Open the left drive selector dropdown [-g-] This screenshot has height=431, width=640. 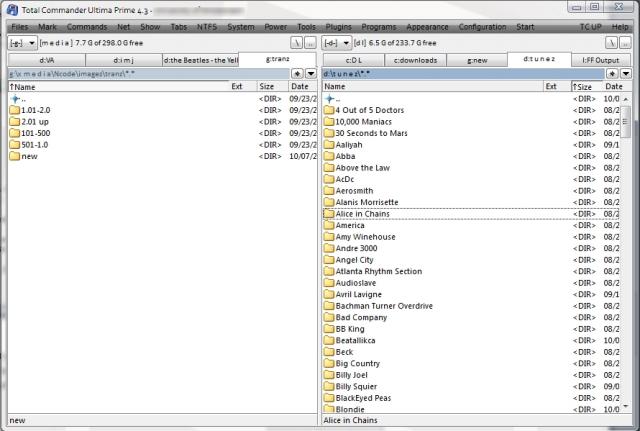coord(22,43)
